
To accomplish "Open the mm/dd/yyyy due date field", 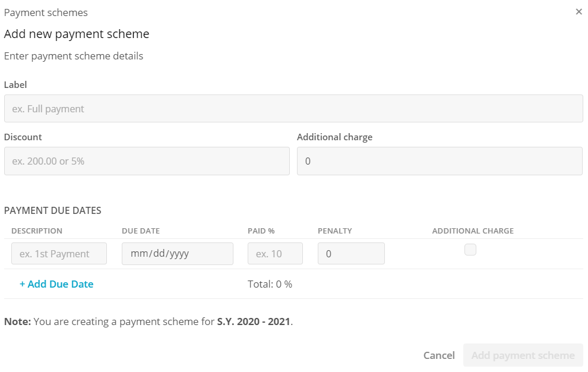I will click(x=177, y=254).
